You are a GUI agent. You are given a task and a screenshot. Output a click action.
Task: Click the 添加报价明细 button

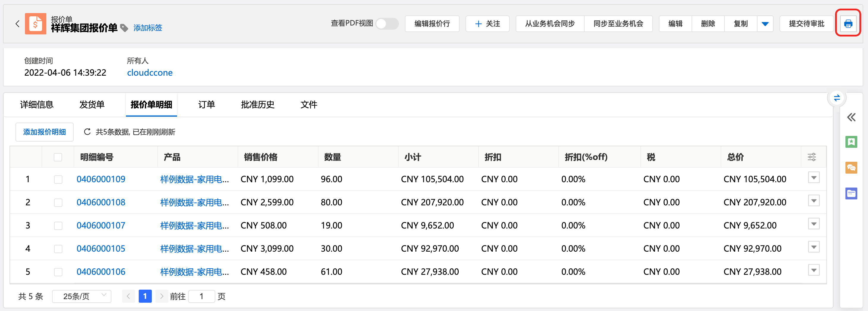45,132
